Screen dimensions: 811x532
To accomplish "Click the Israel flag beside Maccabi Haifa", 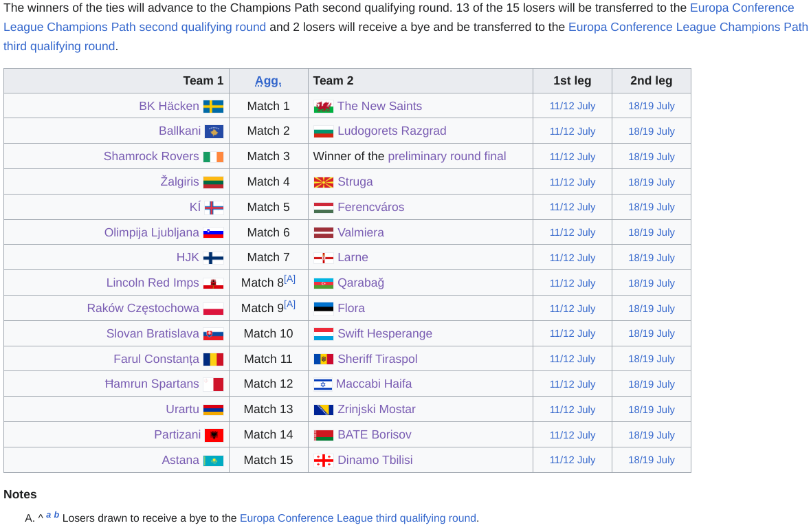I will coord(323,384).
